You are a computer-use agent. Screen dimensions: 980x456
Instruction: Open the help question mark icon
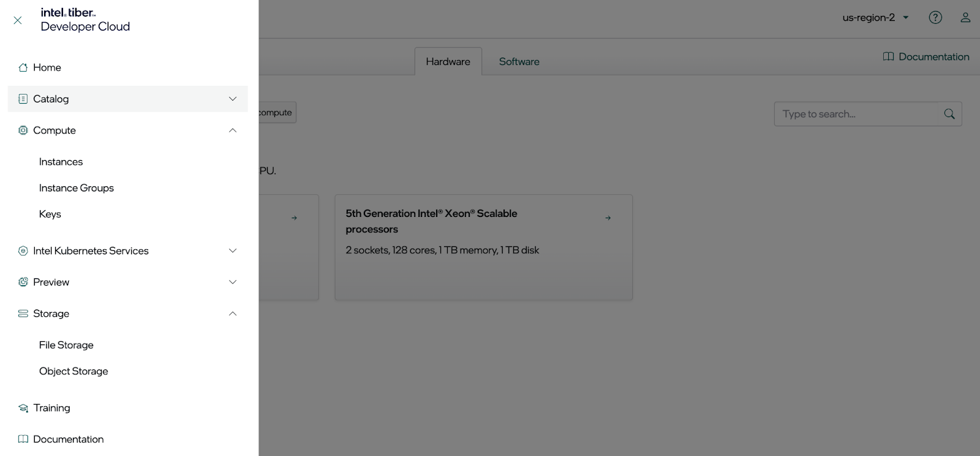click(935, 18)
